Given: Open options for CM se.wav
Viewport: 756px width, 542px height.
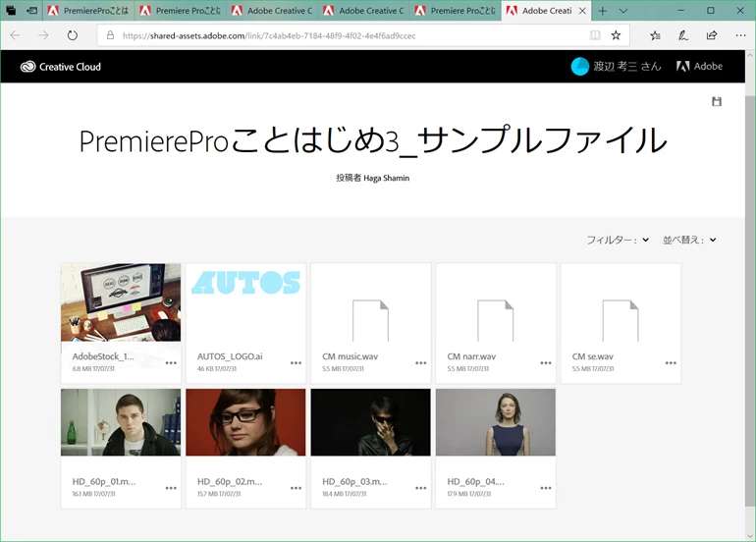Looking at the screenshot, I should click(671, 363).
